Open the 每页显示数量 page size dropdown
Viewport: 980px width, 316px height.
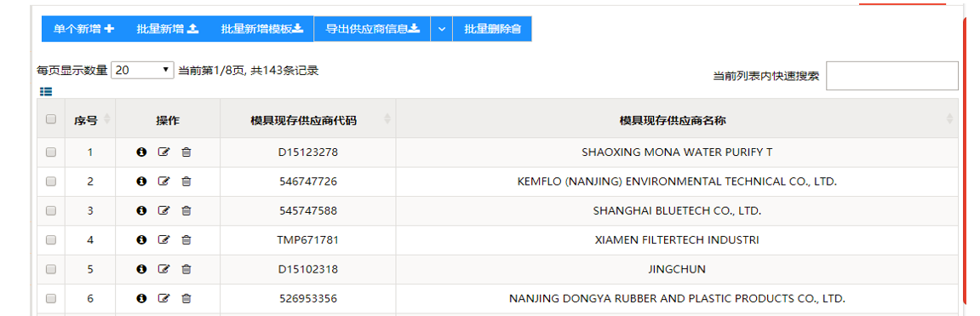[142, 70]
